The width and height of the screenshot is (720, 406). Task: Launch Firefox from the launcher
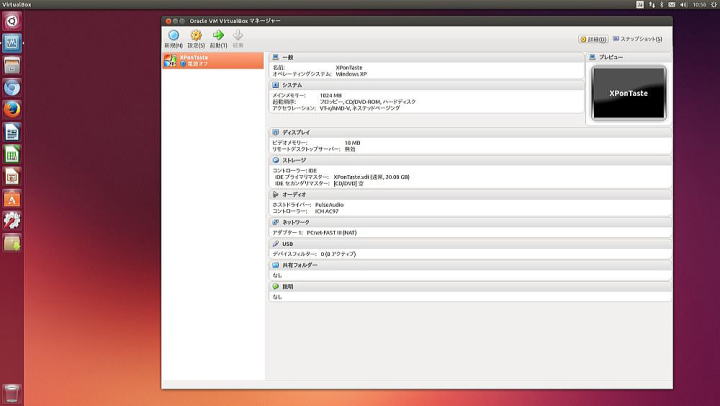pyautogui.click(x=12, y=110)
